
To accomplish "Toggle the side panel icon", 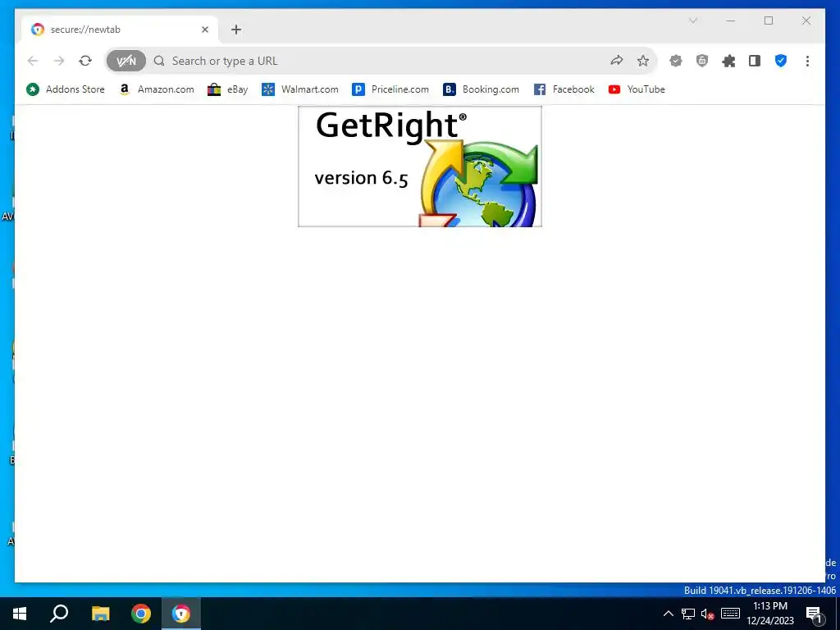I will point(755,61).
